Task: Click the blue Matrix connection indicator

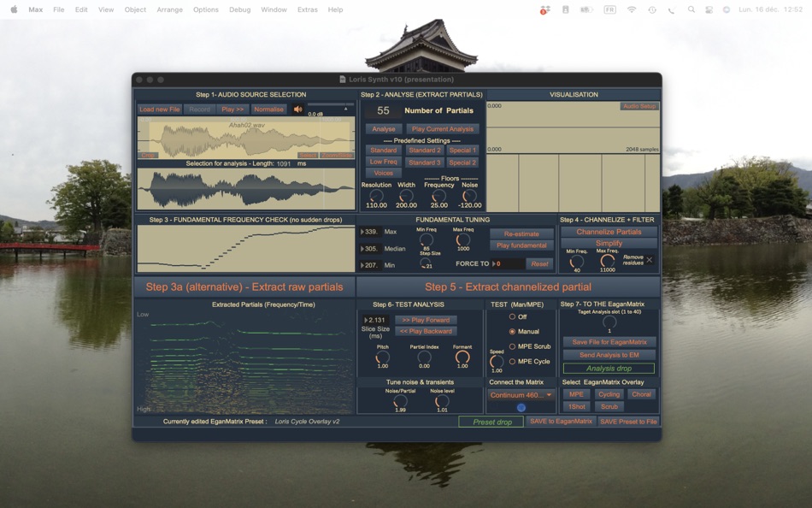Action: click(x=521, y=407)
